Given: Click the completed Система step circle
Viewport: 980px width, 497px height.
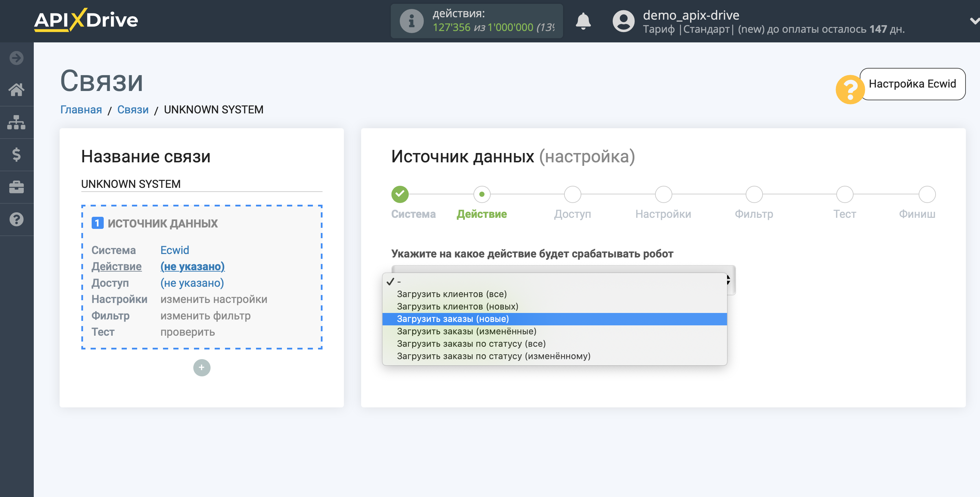Looking at the screenshot, I should (400, 194).
